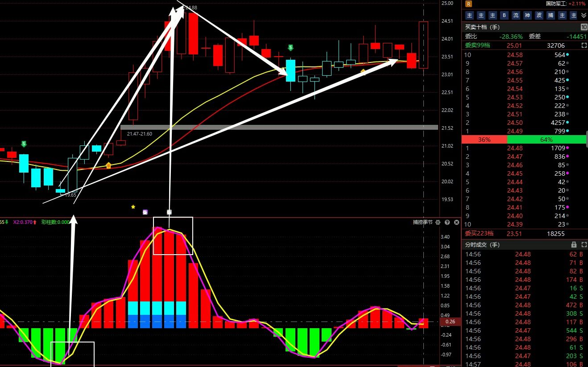The height and width of the screenshot is (367, 588).
Task: Select the B indicator shortcut button
Action: pyautogui.click(x=505, y=16)
